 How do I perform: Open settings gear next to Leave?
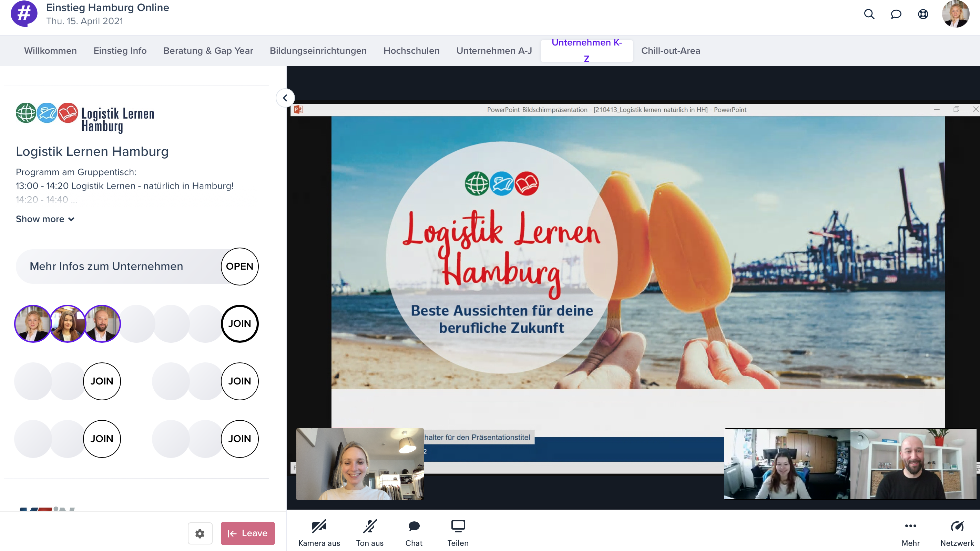(200, 533)
